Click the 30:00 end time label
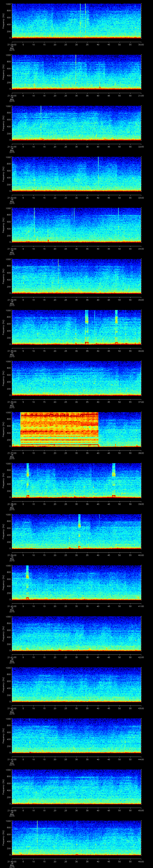The height and width of the screenshot is (868, 153). pos(141,44)
